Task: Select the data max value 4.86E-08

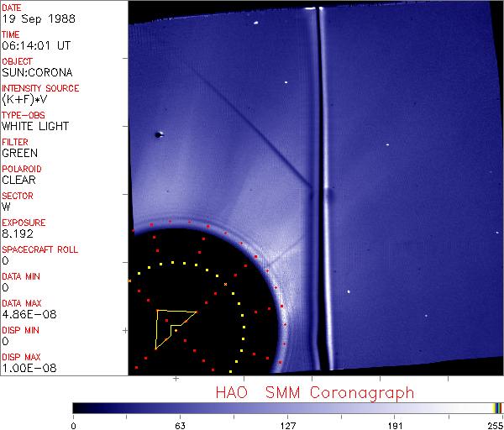Action: coord(29,315)
